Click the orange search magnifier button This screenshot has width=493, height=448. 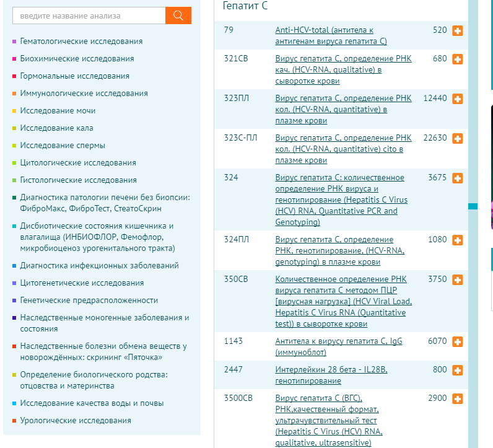(x=178, y=15)
